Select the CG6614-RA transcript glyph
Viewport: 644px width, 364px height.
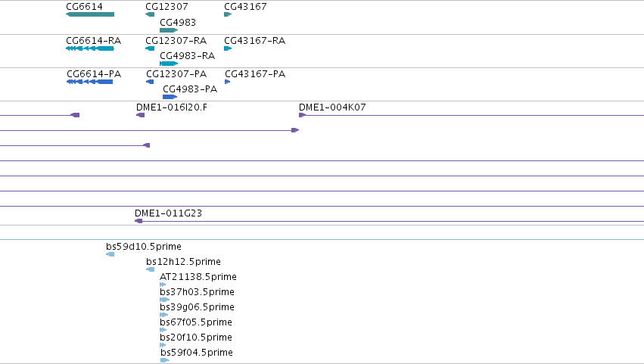click(x=90, y=48)
